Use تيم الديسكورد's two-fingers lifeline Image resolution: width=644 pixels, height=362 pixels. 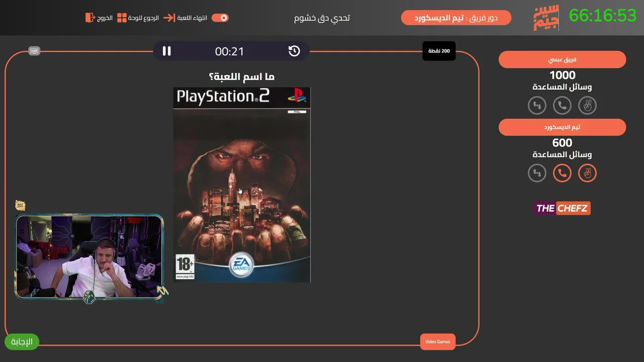587,173
